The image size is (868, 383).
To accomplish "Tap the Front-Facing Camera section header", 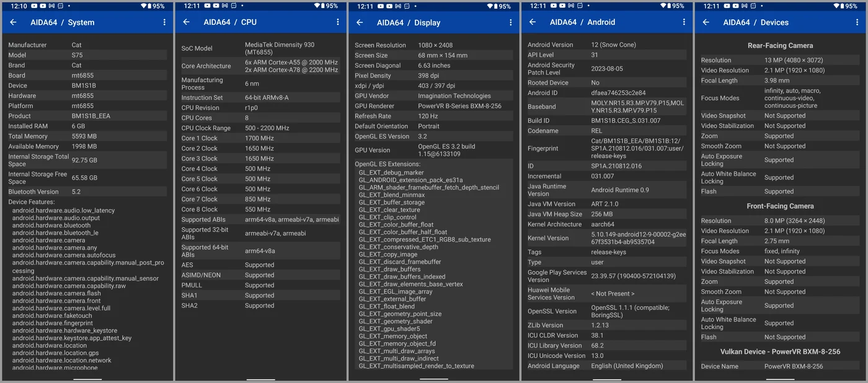I will coord(780,206).
